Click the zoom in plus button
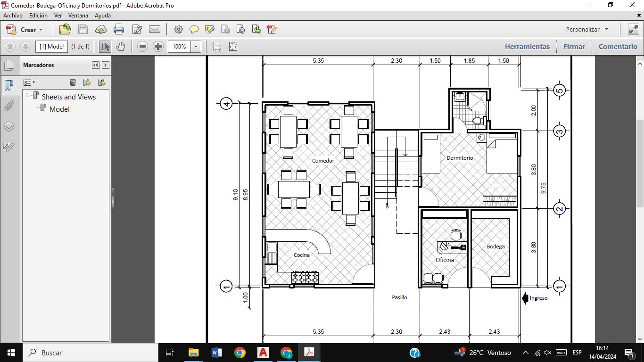The width and height of the screenshot is (644, 362). tap(158, 47)
